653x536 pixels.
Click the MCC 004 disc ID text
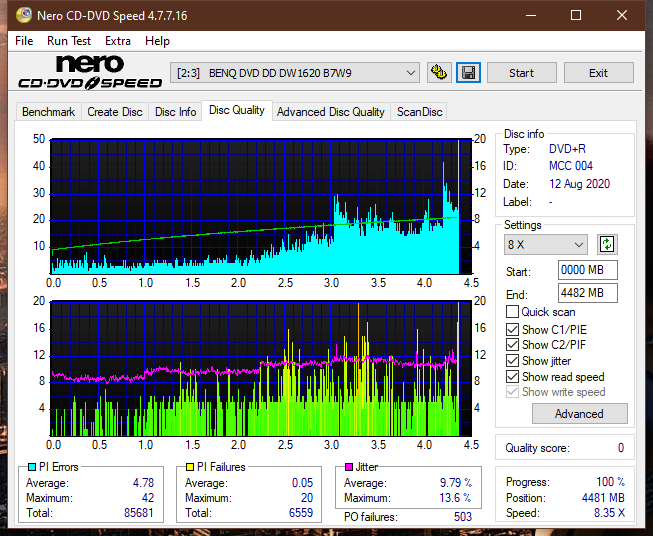(571, 166)
